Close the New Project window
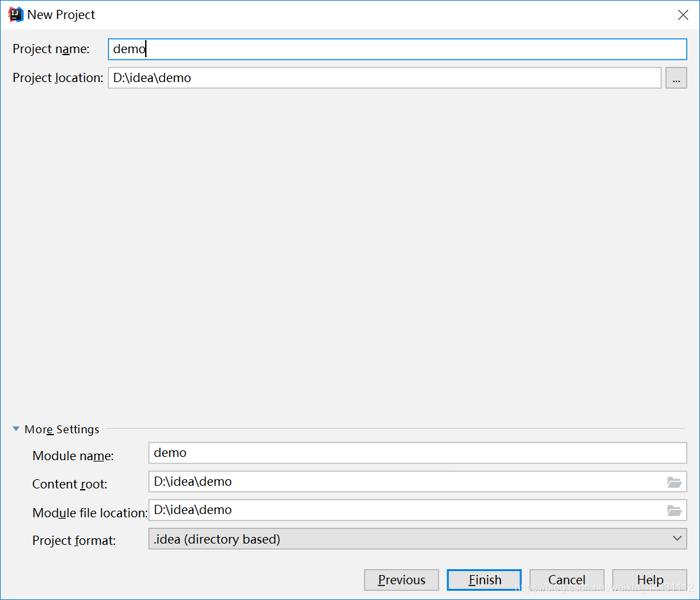This screenshot has width=700, height=600. tap(683, 14)
